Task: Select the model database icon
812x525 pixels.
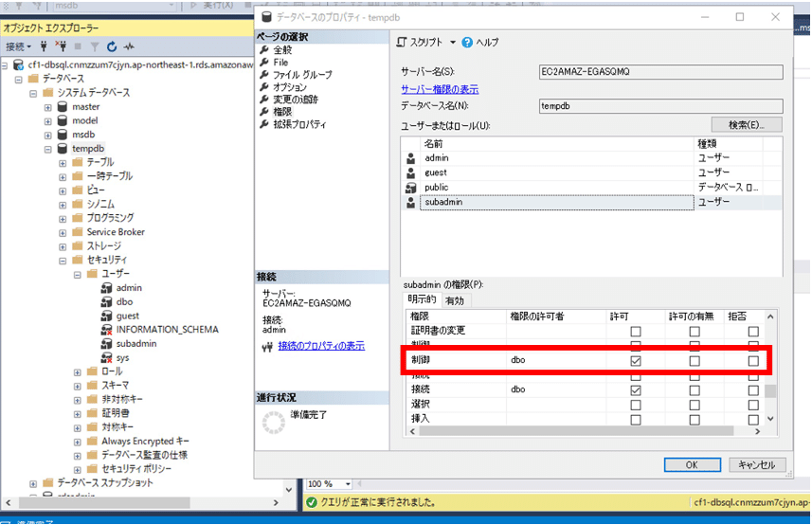Action: [x=63, y=120]
